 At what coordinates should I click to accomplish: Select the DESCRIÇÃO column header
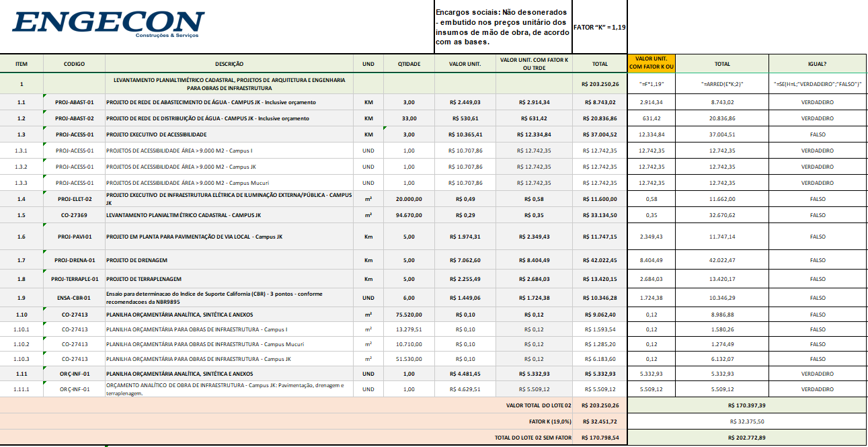[x=229, y=64]
